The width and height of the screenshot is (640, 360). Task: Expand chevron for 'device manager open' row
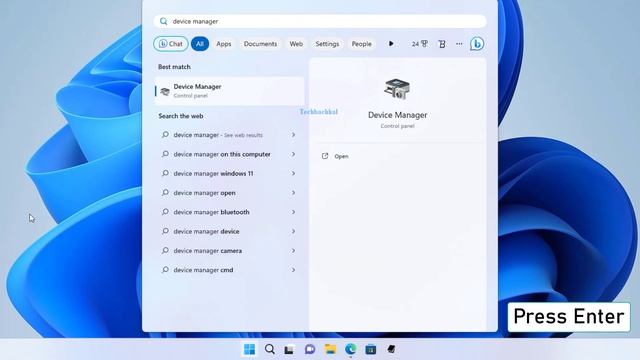[x=293, y=193]
